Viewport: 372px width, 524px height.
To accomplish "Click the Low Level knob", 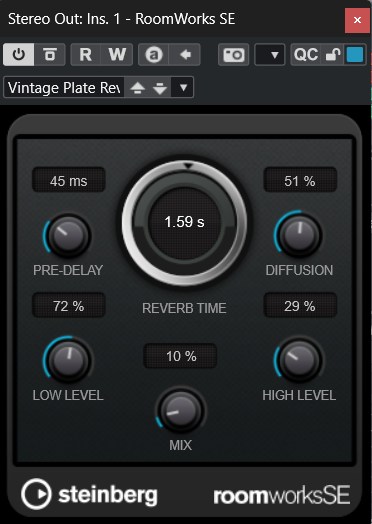I will (x=68, y=361).
